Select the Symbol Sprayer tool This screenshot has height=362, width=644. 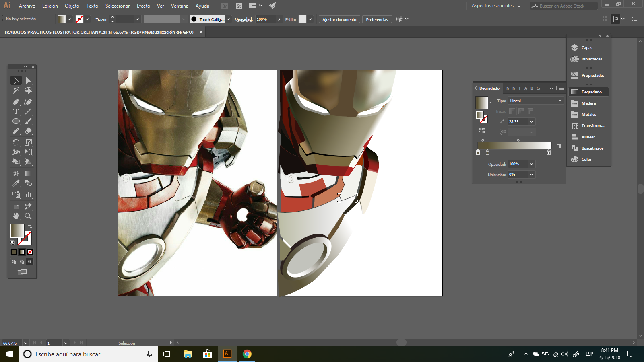[x=16, y=195]
